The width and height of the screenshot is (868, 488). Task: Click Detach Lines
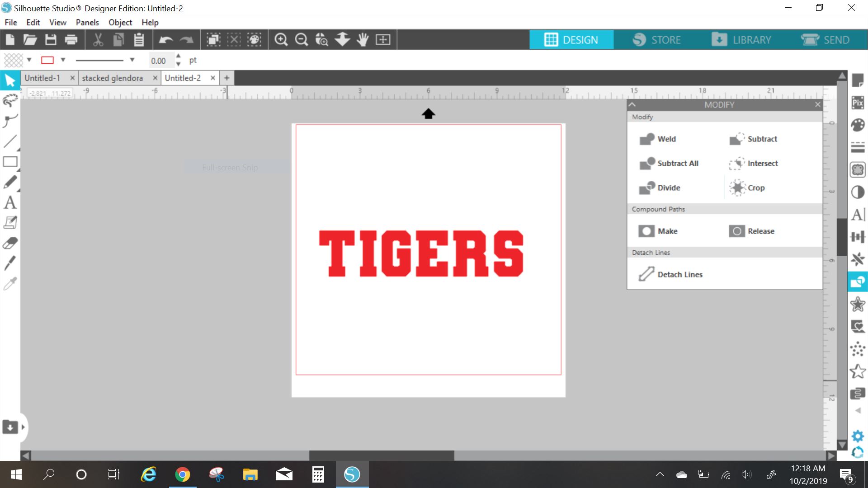(x=670, y=274)
